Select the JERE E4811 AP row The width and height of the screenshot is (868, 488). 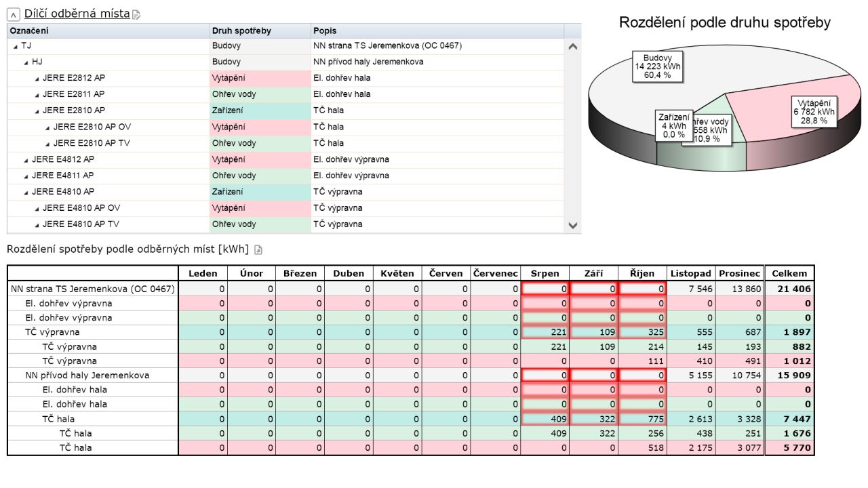pos(285,176)
